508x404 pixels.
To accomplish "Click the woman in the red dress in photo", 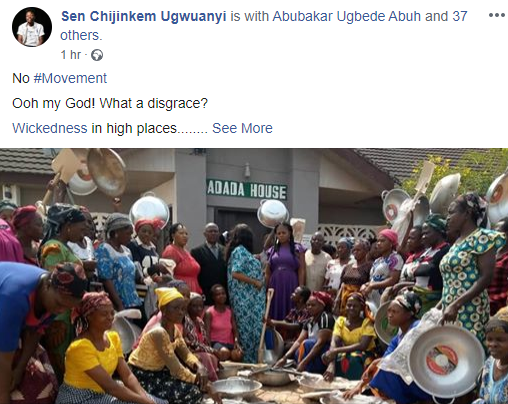I will coord(181,260).
